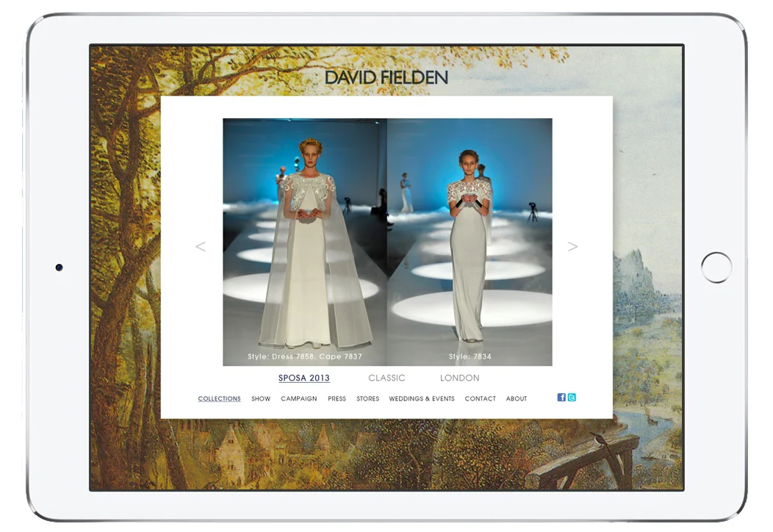The image size is (773, 532).
Task: Open the ABOUT page
Action: [516, 398]
